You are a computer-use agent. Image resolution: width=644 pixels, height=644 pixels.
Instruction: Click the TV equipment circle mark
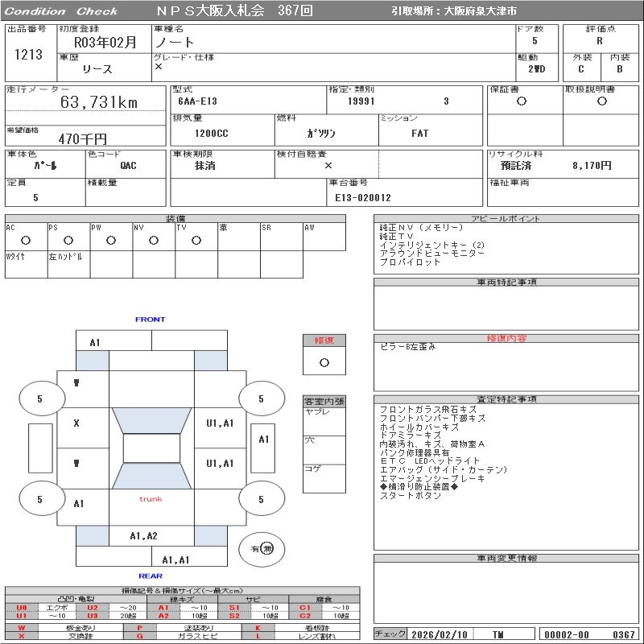coord(196,240)
